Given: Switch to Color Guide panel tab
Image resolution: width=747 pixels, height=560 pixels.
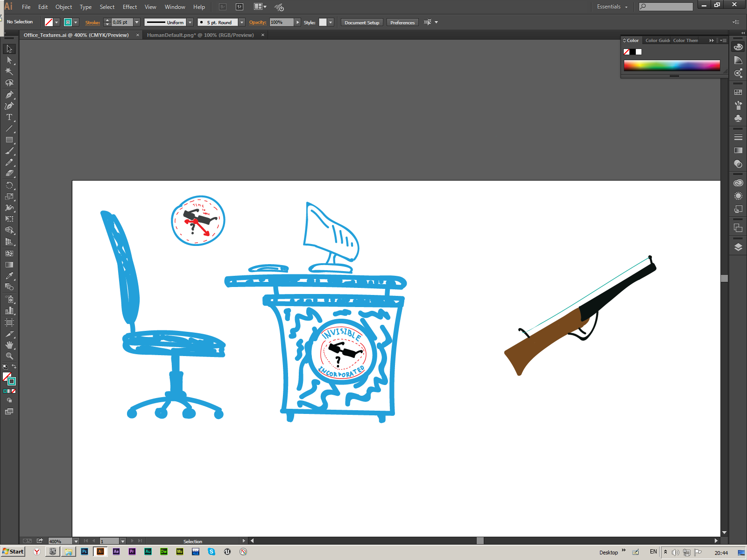Looking at the screenshot, I should [x=657, y=41].
